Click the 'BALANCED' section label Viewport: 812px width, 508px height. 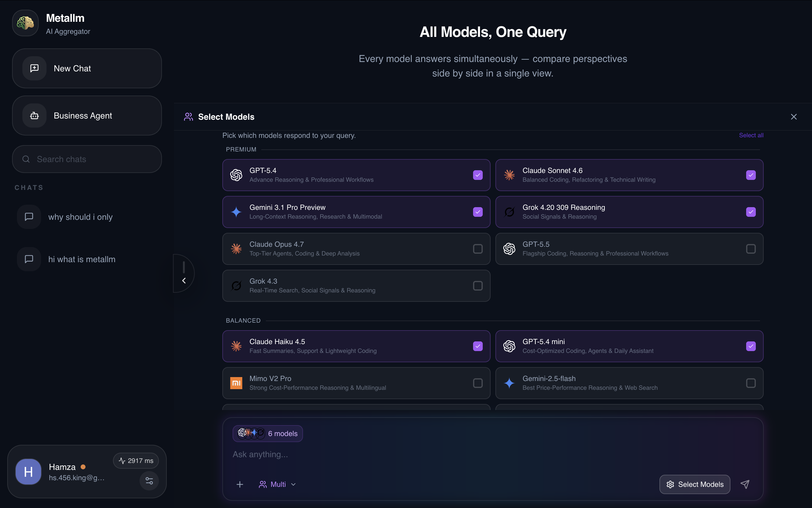pos(243,321)
